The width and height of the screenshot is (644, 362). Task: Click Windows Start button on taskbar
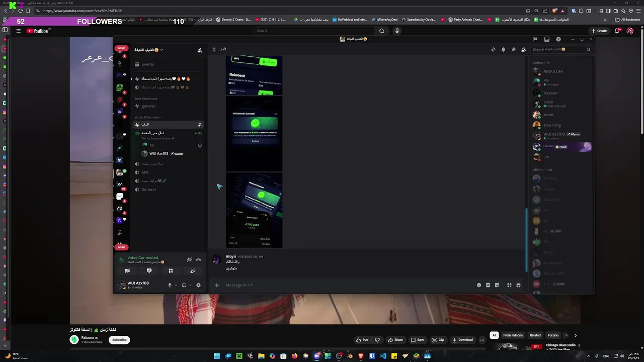click(217, 356)
